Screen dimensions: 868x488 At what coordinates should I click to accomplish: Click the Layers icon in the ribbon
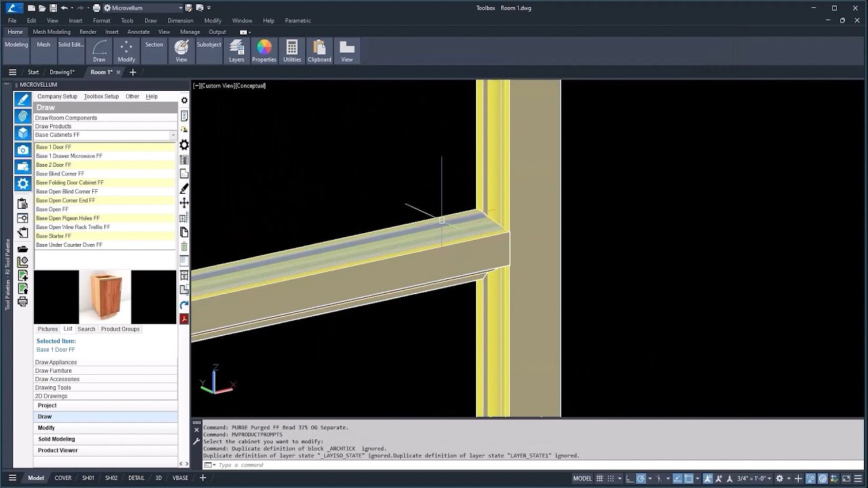(x=237, y=52)
